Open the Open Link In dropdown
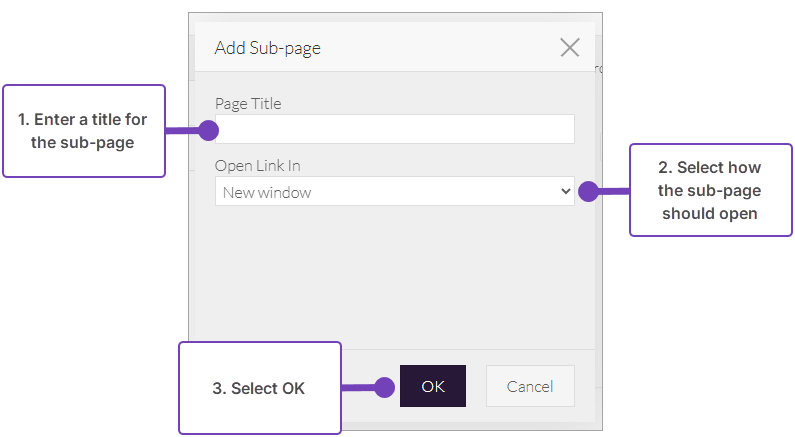 (x=394, y=191)
